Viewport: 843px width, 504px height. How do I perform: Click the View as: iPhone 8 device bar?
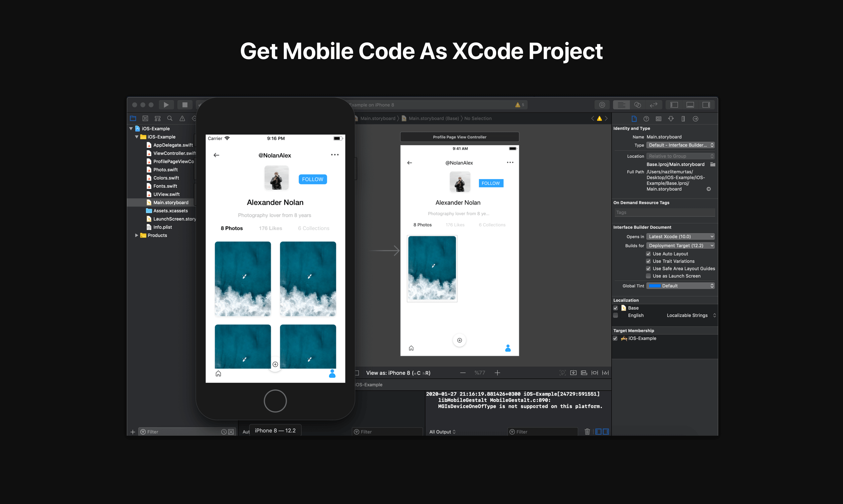398,373
